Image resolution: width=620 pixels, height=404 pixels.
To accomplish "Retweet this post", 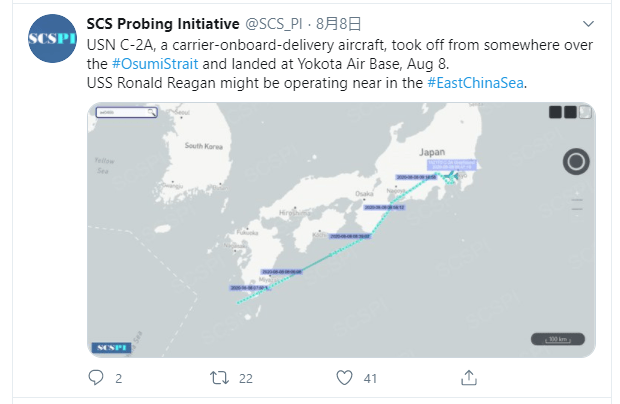I will click(x=217, y=378).
